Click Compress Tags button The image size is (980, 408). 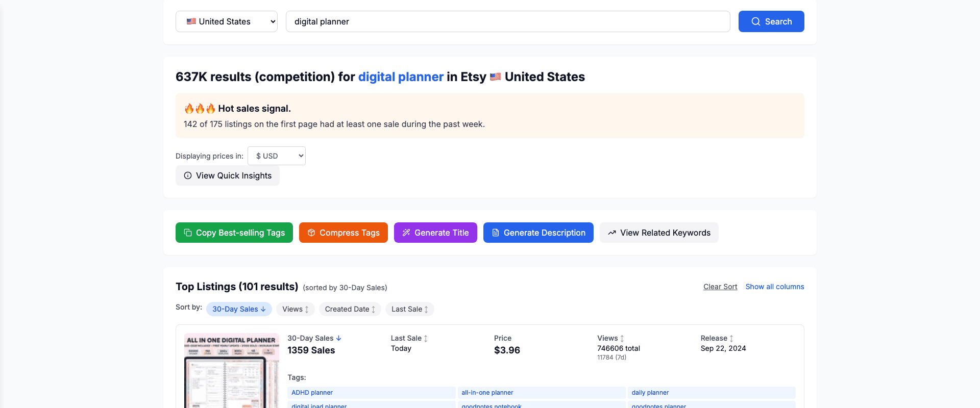click(x=344, y=233)
